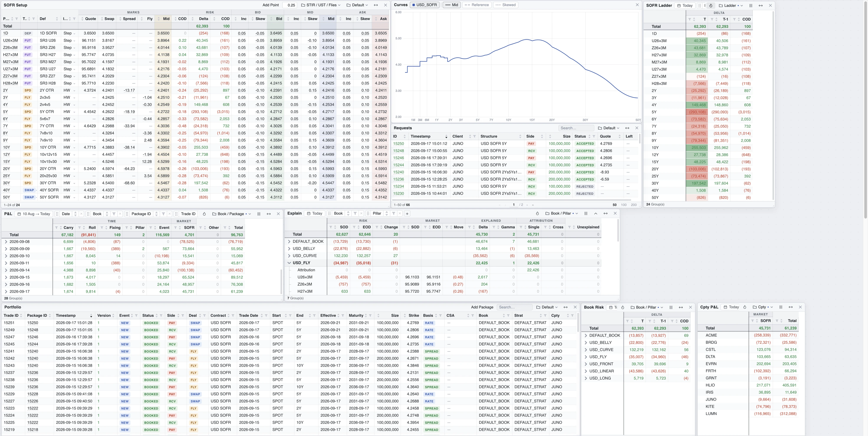Collapse USD_FLY row in Explain
This screenshot has height=436, width=868.
(x=289, y=263)
